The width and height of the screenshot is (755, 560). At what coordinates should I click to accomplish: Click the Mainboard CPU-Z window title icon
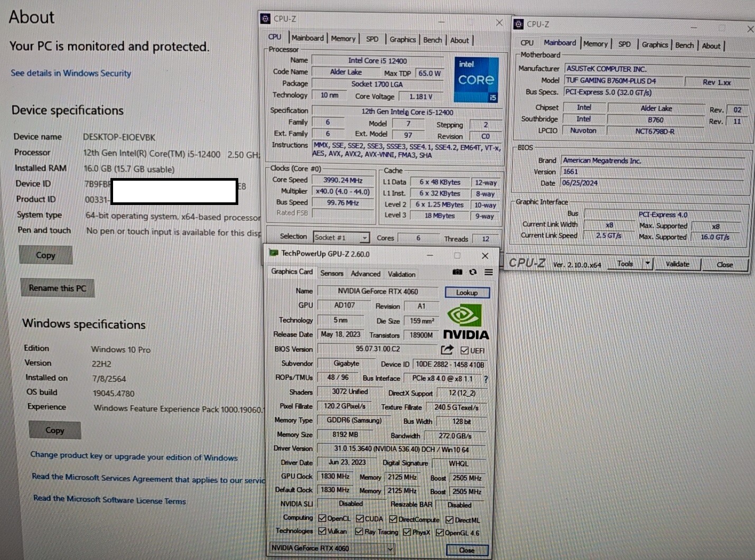[519, 24]
